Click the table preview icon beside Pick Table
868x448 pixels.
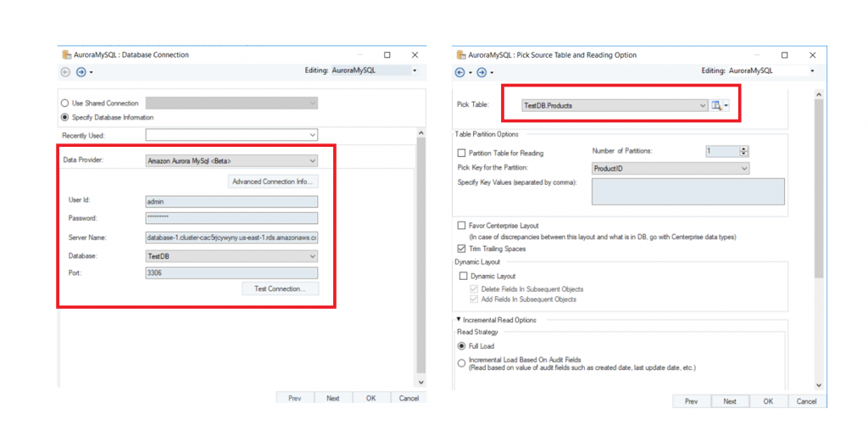point(716,106)
